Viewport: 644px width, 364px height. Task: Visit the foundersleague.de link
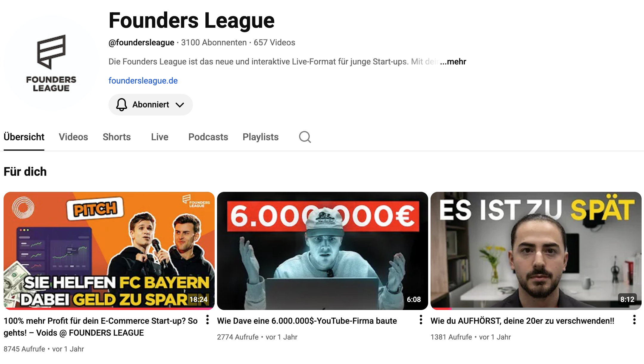pos(143,81)
